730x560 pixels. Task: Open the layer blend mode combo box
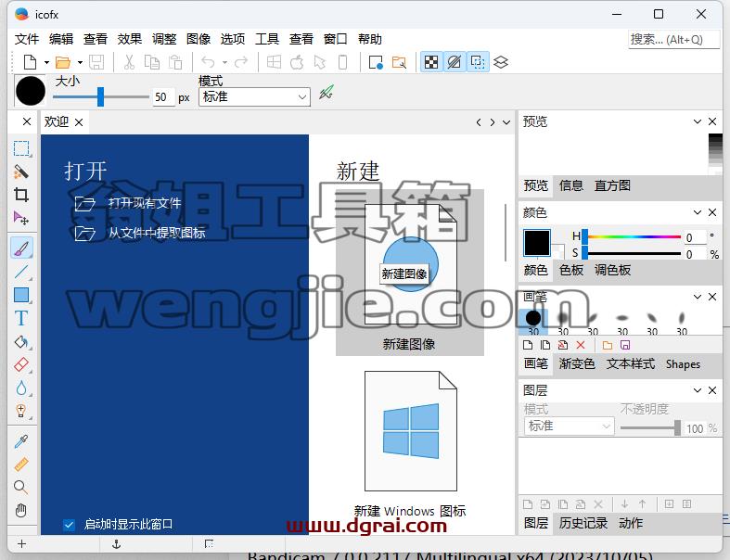[569, 426]
